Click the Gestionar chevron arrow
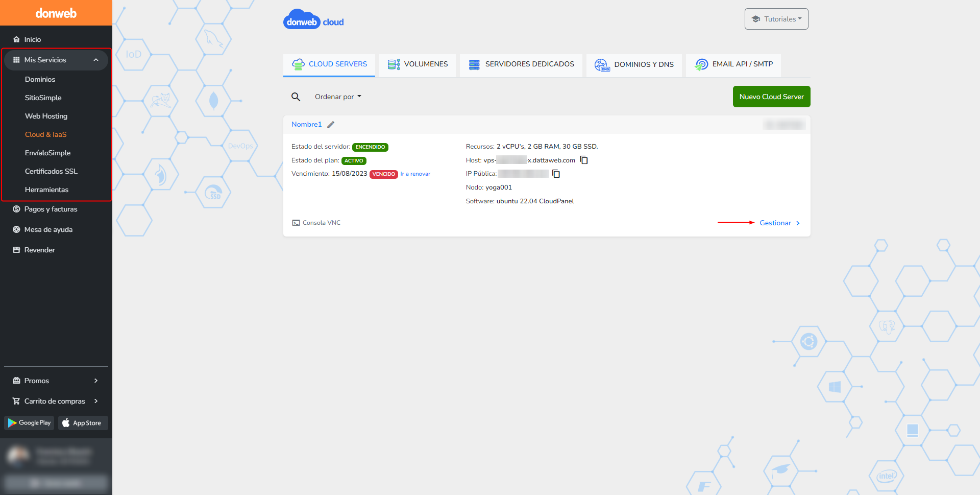Viewport: 980px width, 495px height. click(x=798, y=223)
